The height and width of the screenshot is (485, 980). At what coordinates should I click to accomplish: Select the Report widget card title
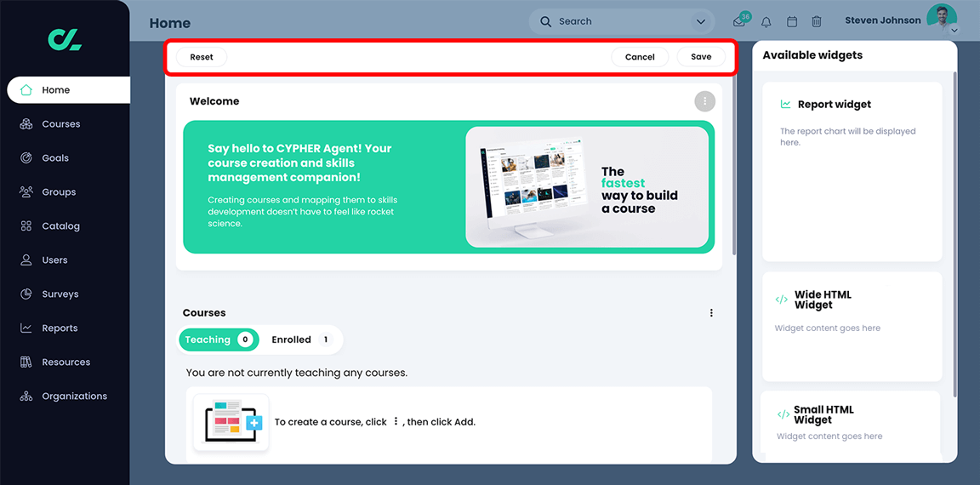click(x=835, y=105)
